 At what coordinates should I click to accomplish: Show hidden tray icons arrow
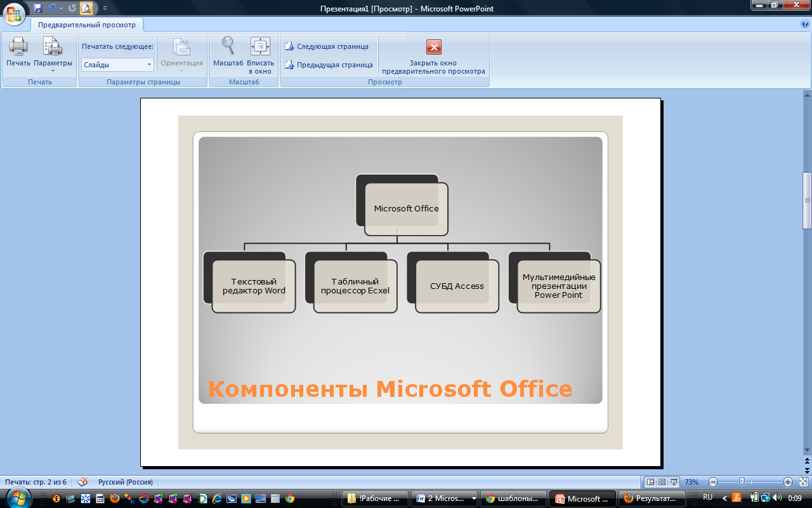724,498
